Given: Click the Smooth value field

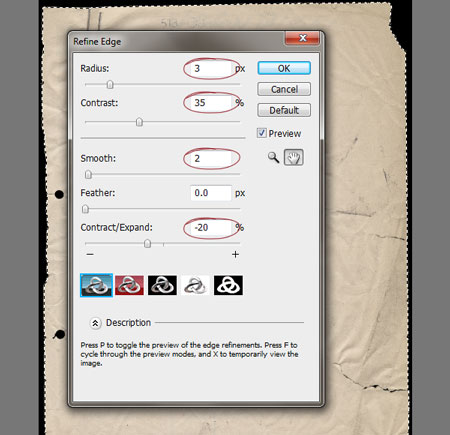Looking at the screenshot, I should (x=211, y=158).
